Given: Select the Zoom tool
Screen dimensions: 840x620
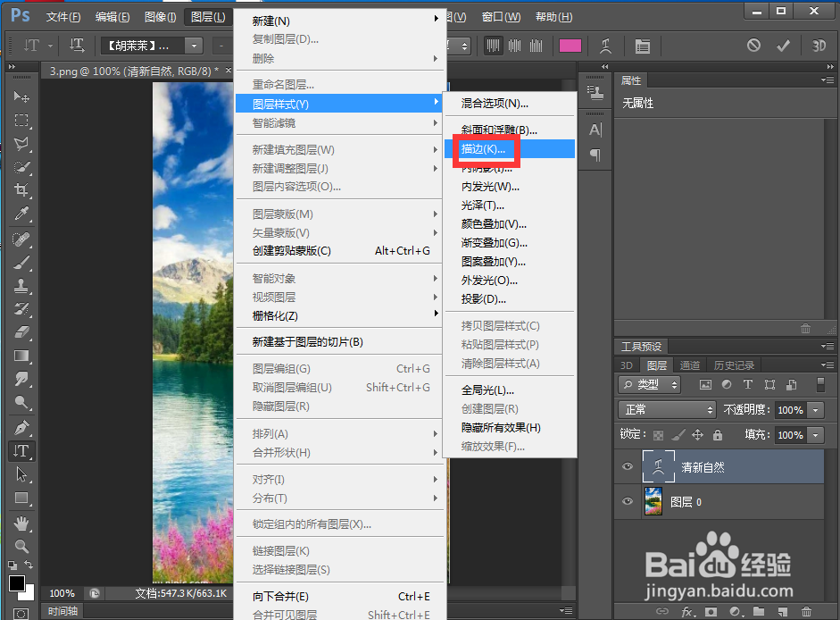Looking at the screenshot, I should tap(21, 547).
